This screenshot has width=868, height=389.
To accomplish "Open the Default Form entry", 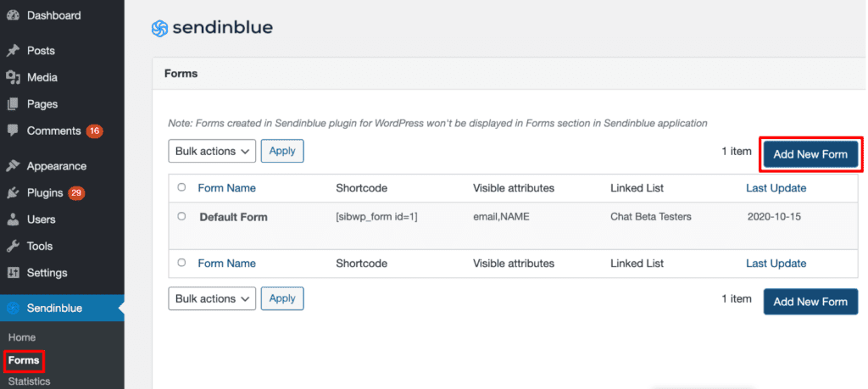I will click(x=234, y=217).
